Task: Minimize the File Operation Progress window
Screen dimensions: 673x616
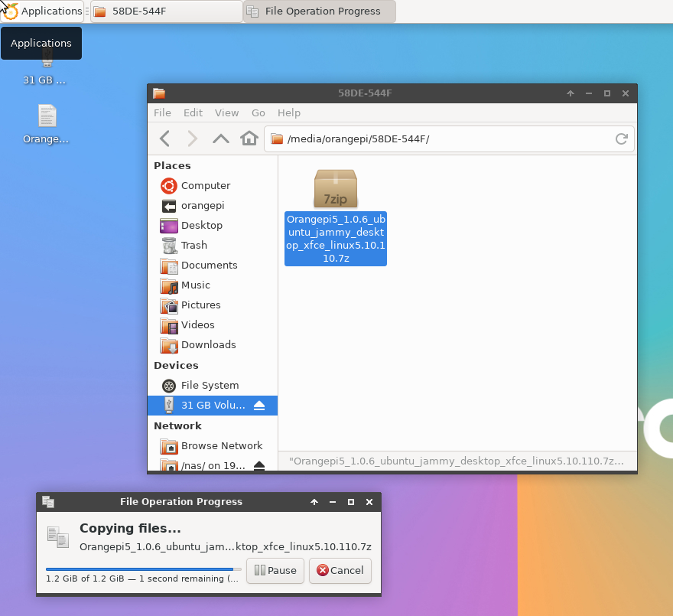Action: (x=333, y=502)
